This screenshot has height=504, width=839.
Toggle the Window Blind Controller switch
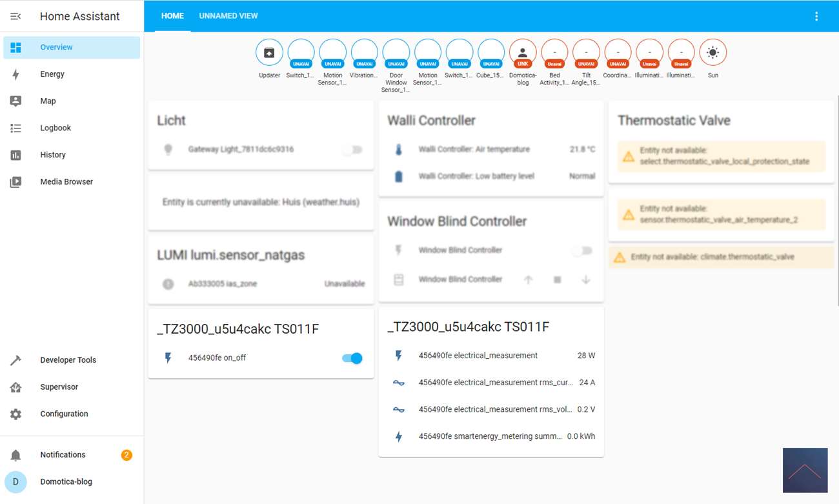(x=583, y=250)
